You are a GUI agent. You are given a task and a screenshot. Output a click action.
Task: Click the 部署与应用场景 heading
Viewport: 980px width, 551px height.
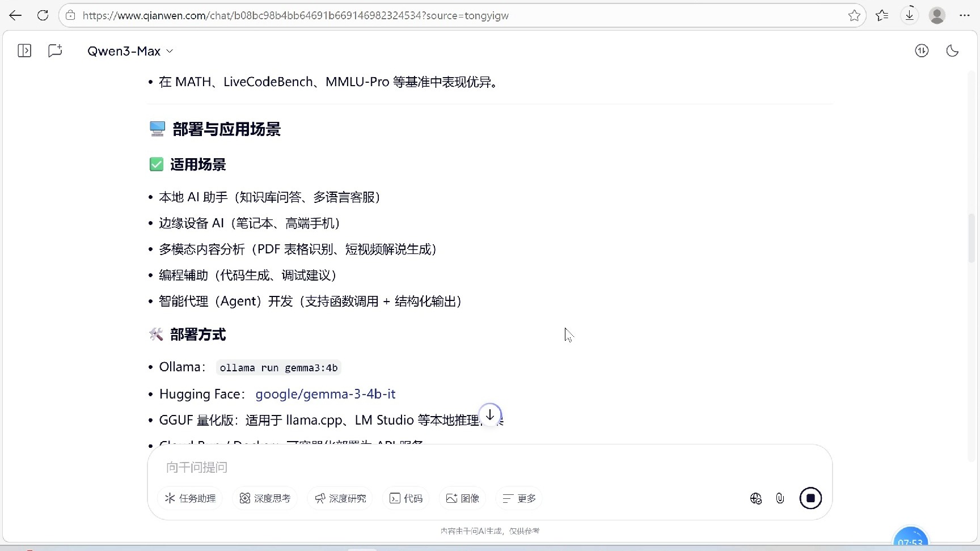click(226, 129)
